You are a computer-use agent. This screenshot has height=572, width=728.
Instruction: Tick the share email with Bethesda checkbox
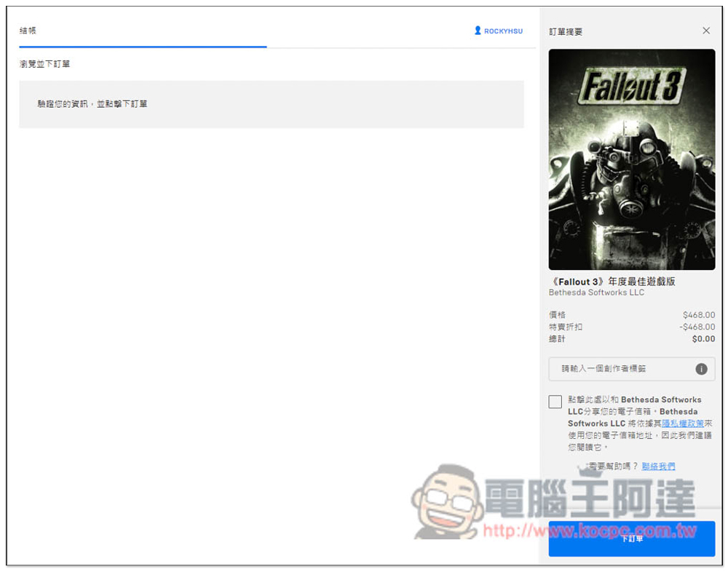pos(555,402)
